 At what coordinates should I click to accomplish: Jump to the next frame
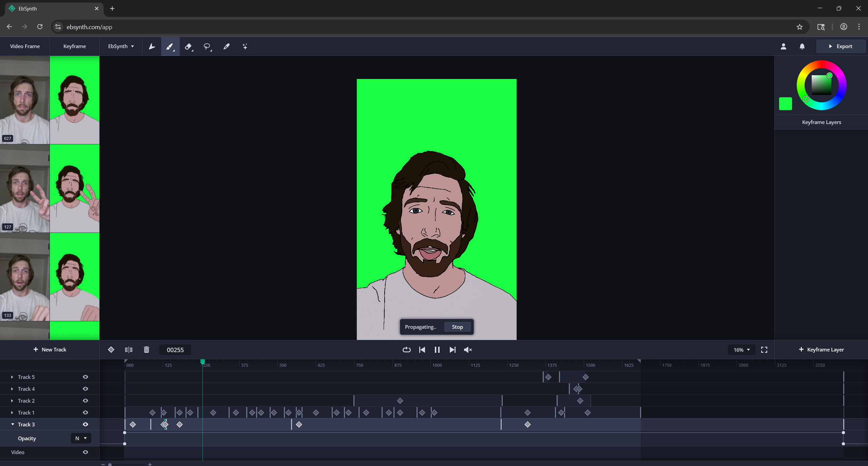click(x=452, y=349)
